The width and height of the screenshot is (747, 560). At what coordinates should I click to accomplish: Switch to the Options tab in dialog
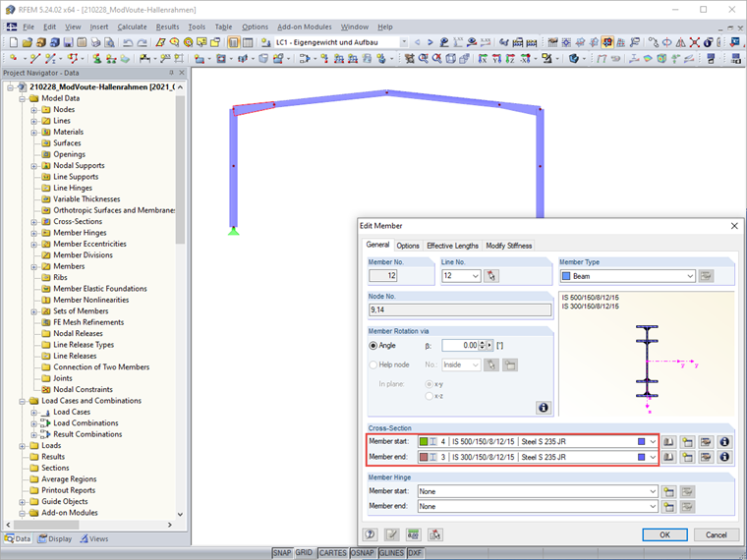pyautogui.click(x=408, y=246)
